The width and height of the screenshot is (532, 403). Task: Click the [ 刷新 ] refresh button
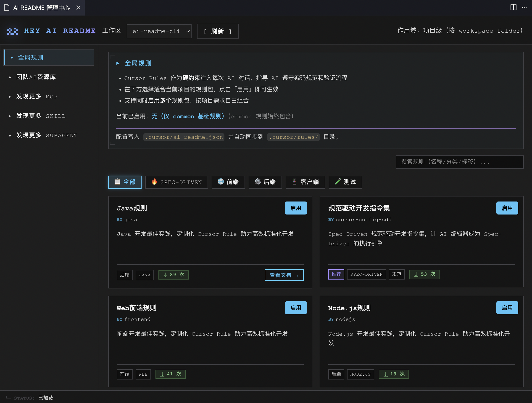(x=218, y=31)
